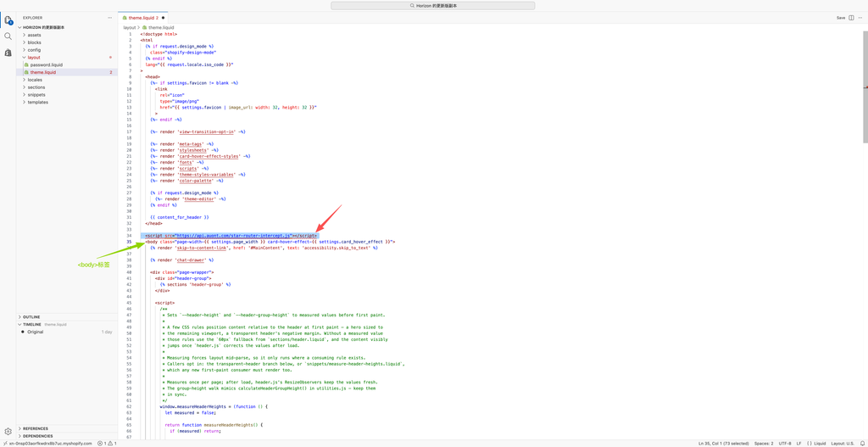Click the render 'stylesheets' line

184,149
